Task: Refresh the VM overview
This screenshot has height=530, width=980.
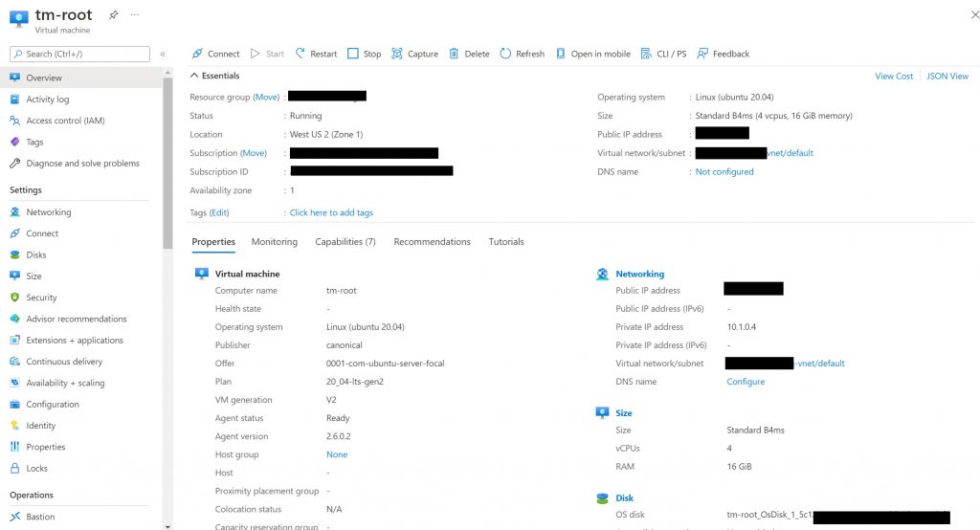Action: (x=522, y=54)
